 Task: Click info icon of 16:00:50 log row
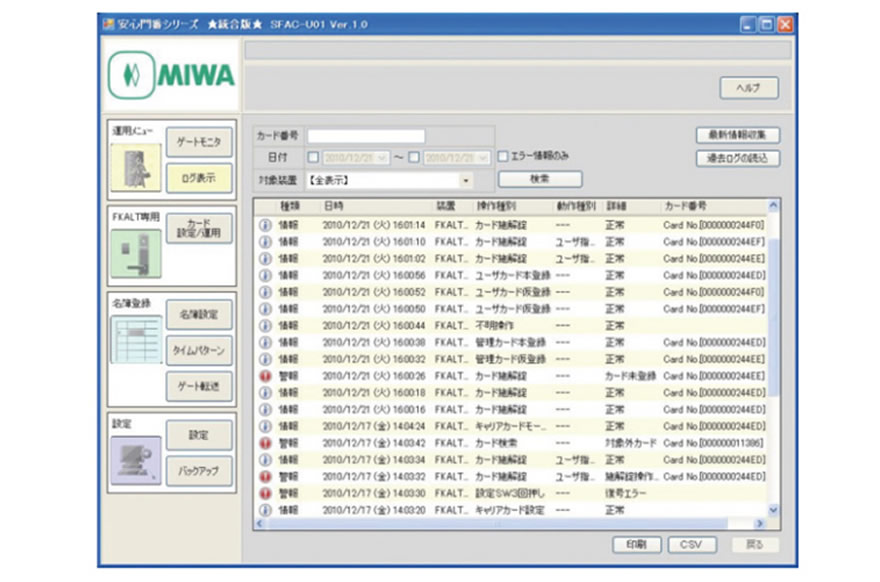tap(265, 309)
